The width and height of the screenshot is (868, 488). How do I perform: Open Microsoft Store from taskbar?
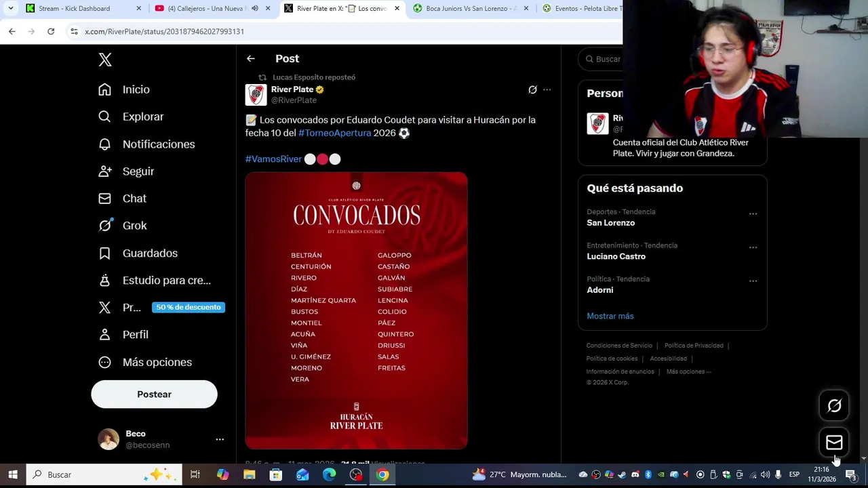point(276,474)
